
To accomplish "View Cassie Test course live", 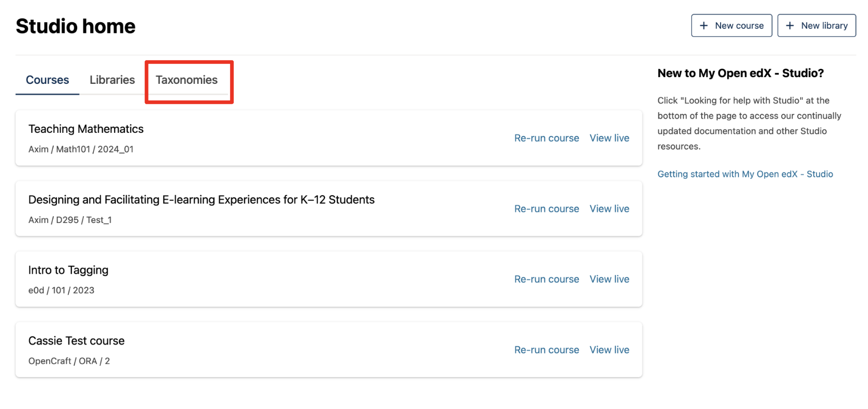I will coord(609,350).
